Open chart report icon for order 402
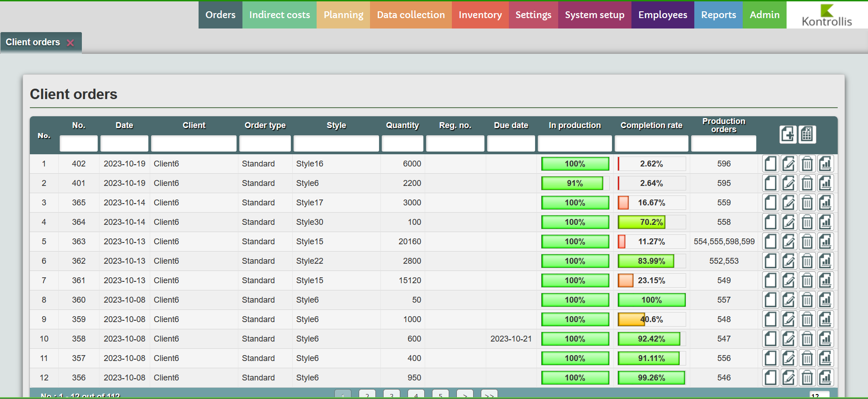Image resolution: width=868 pixels, height=399 pixels. [x=825, y=164]
